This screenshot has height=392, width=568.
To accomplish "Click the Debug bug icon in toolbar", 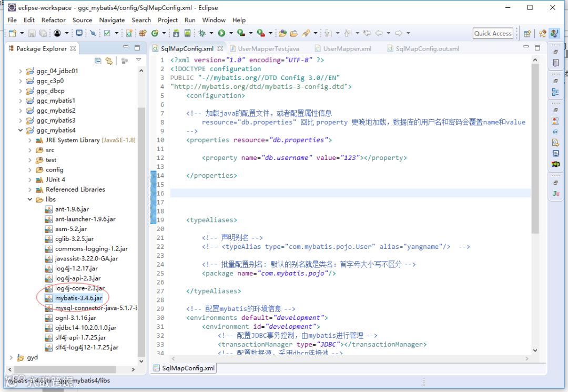I will 202,33.
